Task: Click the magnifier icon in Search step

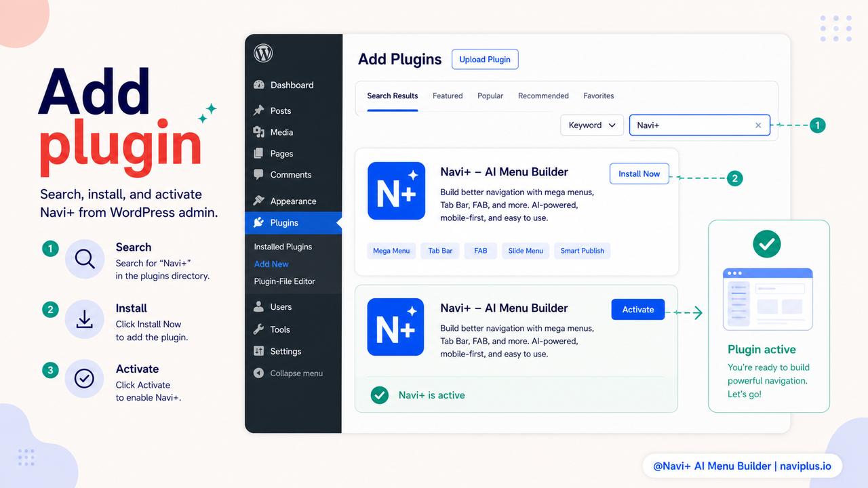Action: [85, 260]
